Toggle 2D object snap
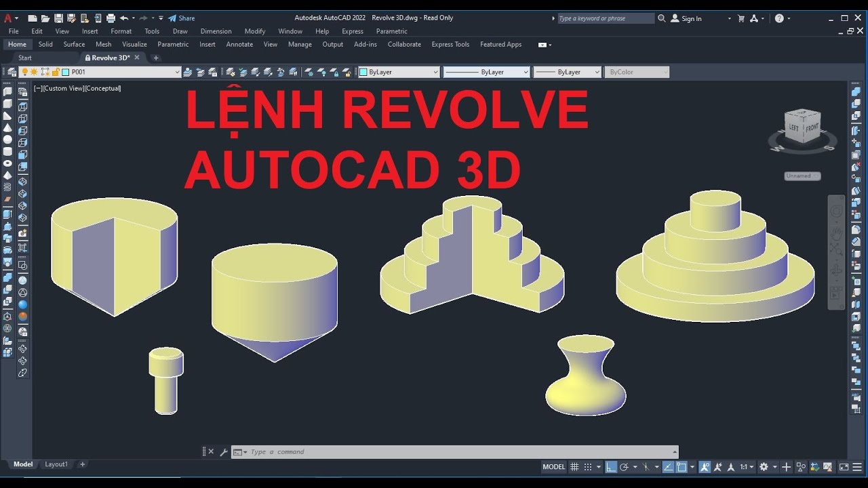Viewport: 868px width, 488px height. coord(681,467)
